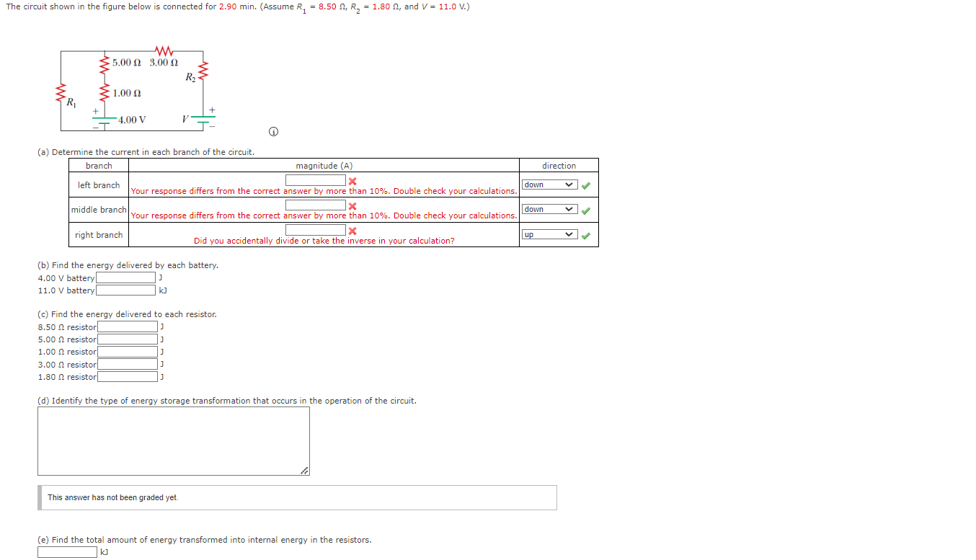Click the middle branch magnitude input field

click(x=316, y=205)
